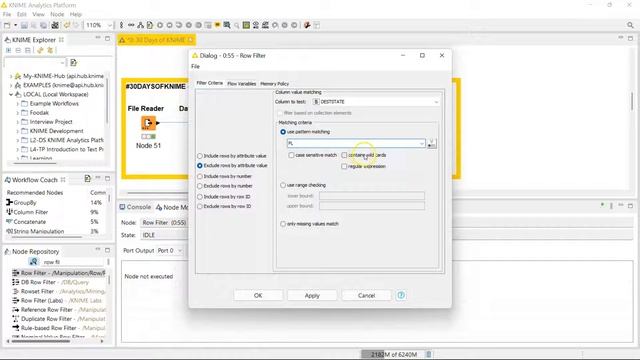Click the Redo arrow next to Undo
Image resolution: width=640 pixels, height=360 pixels.
tap(76, 25)
